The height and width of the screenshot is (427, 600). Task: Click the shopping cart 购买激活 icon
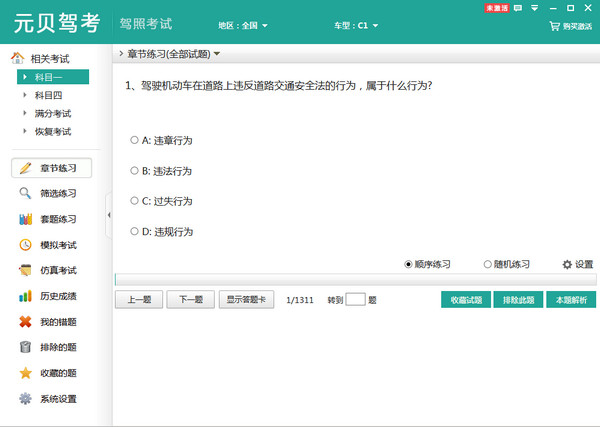[x=554, y=27]
